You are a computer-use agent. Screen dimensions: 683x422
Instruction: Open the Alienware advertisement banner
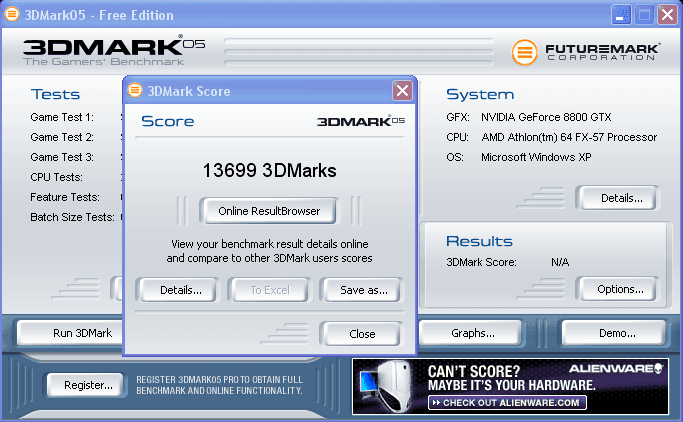pyautogui.click(x=510, y=386)
